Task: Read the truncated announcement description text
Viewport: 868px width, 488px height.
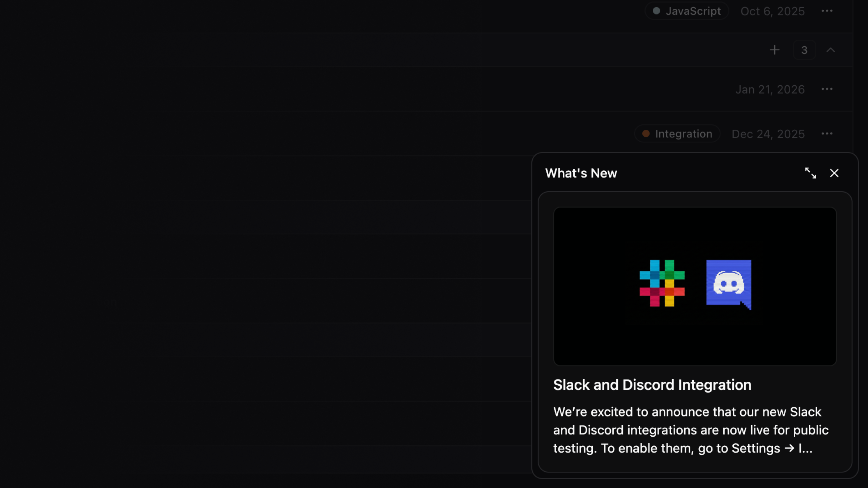Action: point(691,430)
